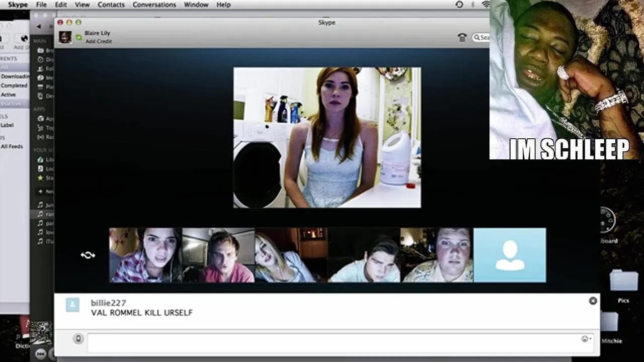Click the billie227 sender name
644x362 pixels.
(108, 303)
